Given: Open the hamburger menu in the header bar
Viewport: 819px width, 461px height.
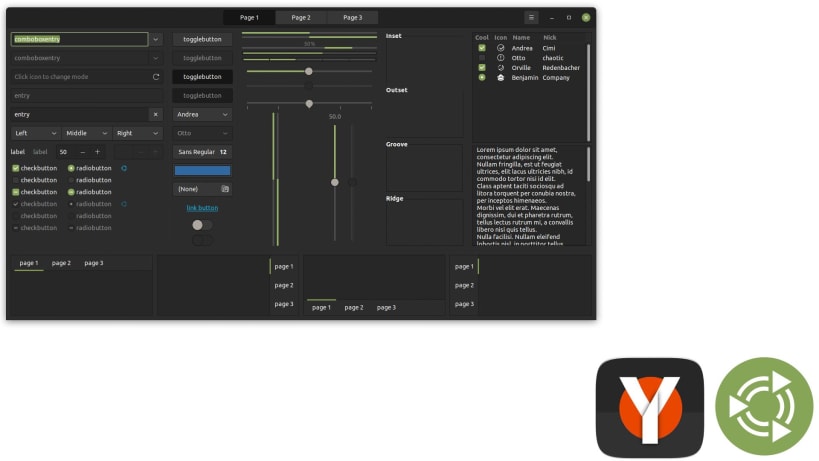Looking at the screenshot, I should (x=531, y=17).
